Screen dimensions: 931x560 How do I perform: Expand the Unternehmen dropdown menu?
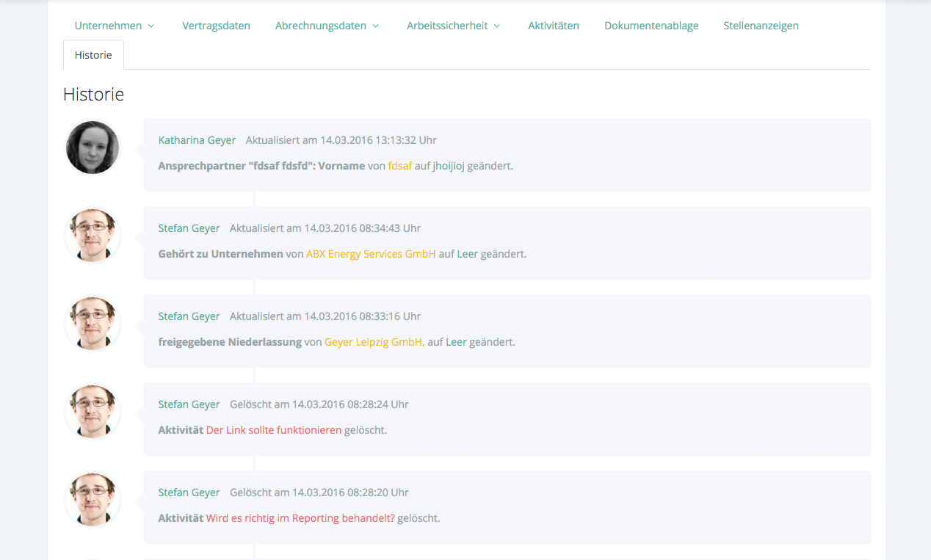(x=115, y=26)
